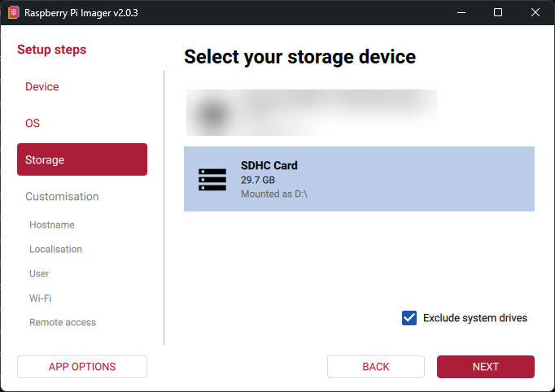Image resolution: width=555 pixels, height=392 pixels.
Task: Click the APP OPTIONS button
Action: [x=82, y=367]
